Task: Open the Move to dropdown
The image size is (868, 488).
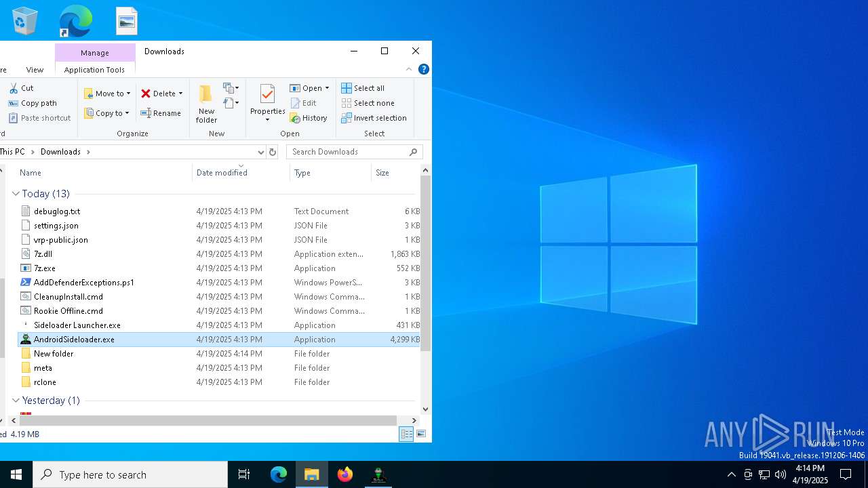Action: coord(107,94)
